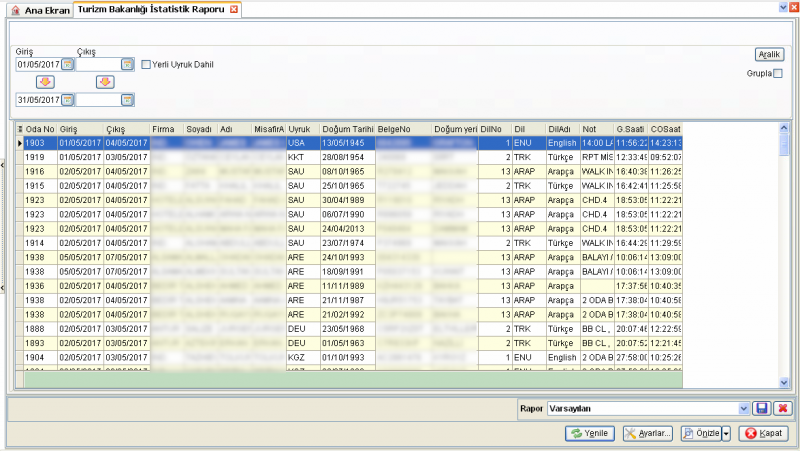Click the Önizle preview button
This screenshot has height=451, width=800.
tap(702, 433)
